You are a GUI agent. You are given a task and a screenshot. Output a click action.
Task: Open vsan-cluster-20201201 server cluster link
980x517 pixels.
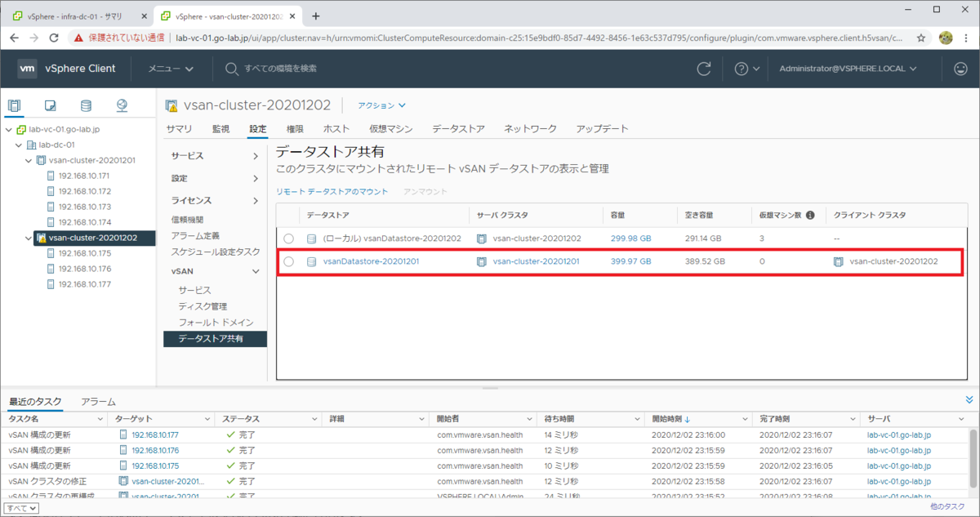coord(537,261)
